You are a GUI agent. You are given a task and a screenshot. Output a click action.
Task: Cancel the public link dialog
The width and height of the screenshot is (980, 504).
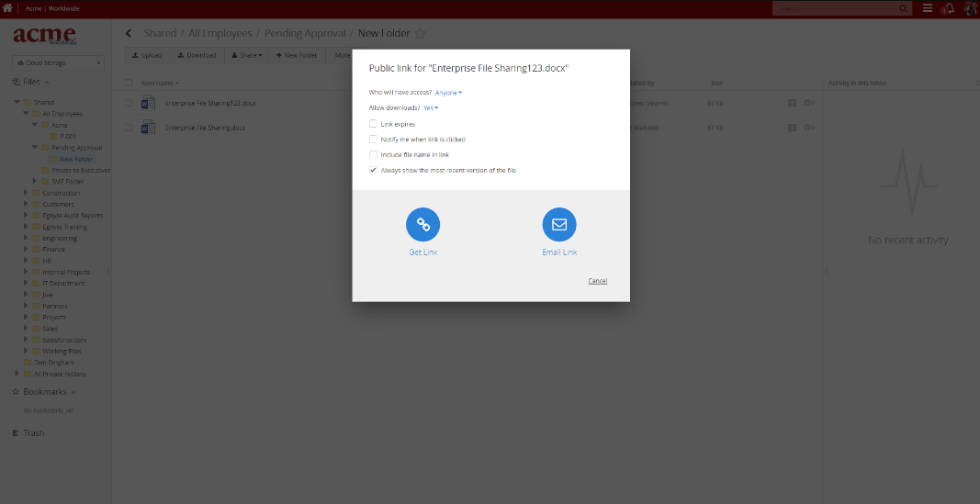(x=597, y=281)
